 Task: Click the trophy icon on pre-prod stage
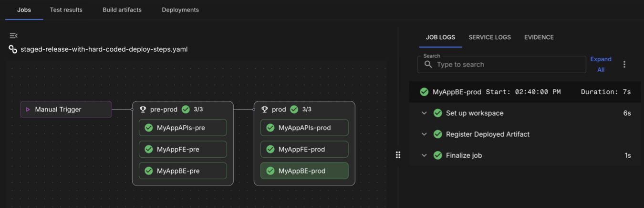pos(143,109)
